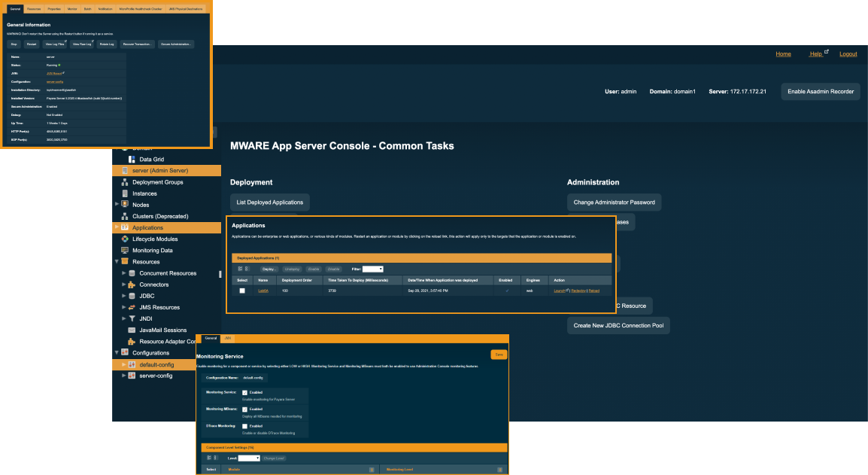The height and width of the screenshot is (475, 868).
Task: Toggle Monitoring MBeans Enabled checkbox
Action: pyautogui.click(x=244, y=409)
